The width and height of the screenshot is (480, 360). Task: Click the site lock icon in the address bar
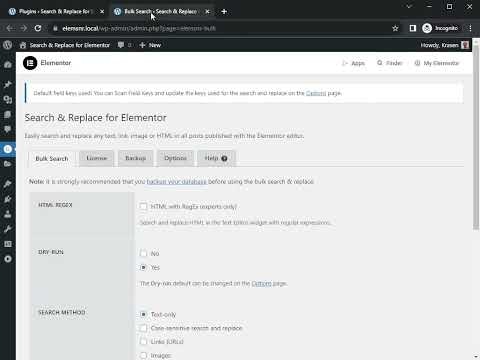(55, 28)
